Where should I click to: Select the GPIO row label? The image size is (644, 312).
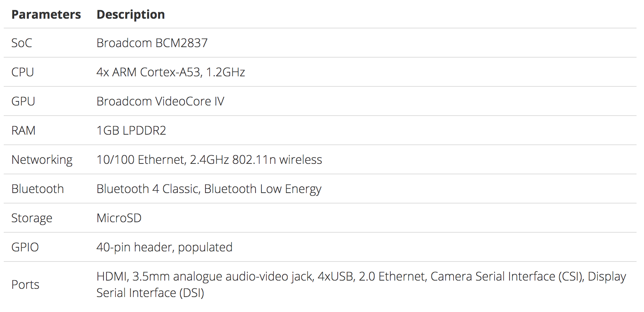(x=25, y=247)
